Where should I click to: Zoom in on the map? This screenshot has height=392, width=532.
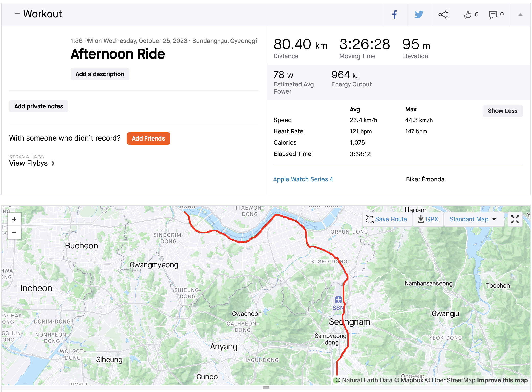click(14, 219)
